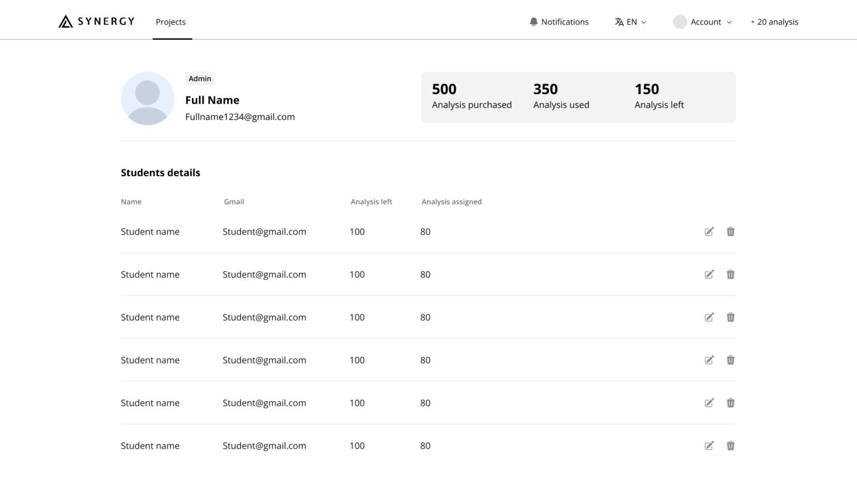The image size is (857, 504).
Task: Open the Projects tab
Action: (x=171, y=22)
